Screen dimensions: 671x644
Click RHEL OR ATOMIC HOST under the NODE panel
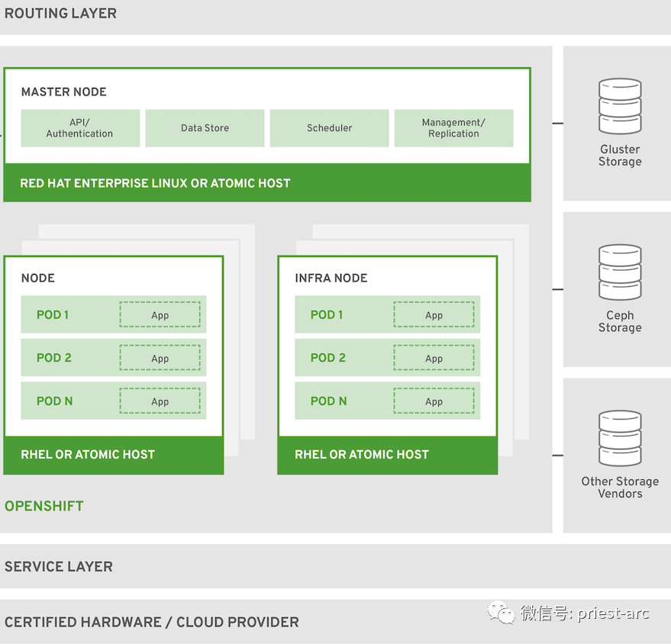click(88, 454)
